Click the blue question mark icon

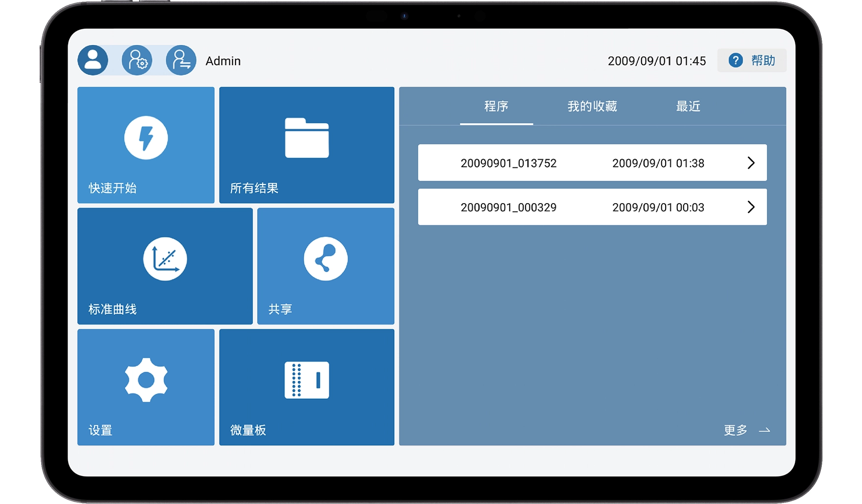pyautogui.click(x=736, y=60)
